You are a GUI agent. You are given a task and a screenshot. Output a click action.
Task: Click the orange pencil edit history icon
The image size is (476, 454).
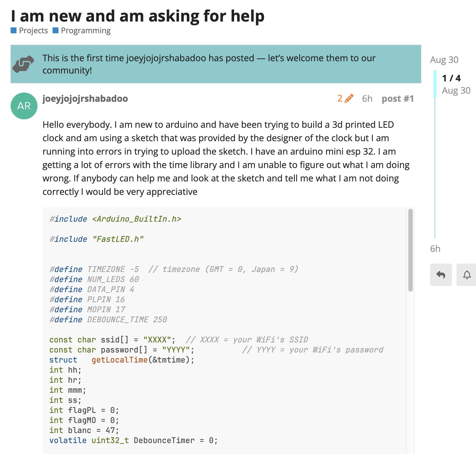tap(349, 98)
